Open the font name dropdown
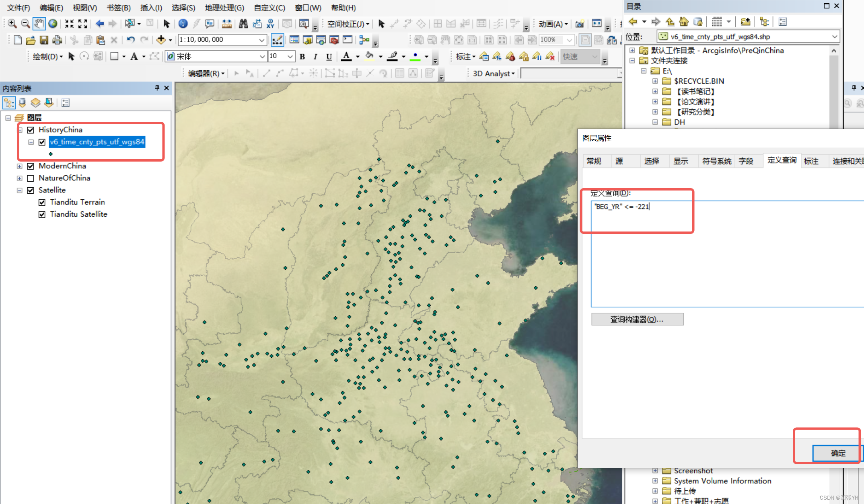The image size is (864, 504). click(x=262, y=57)
